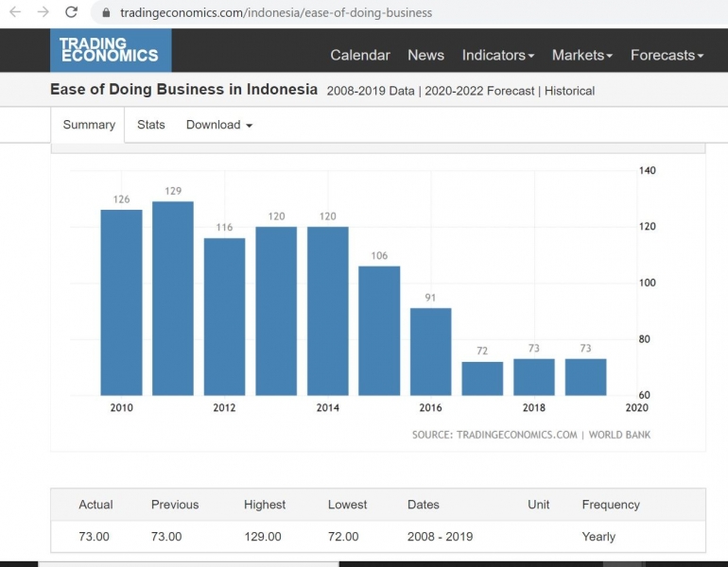
Task: Click the lowest bar labeled 72
Action: click(482, 379)
